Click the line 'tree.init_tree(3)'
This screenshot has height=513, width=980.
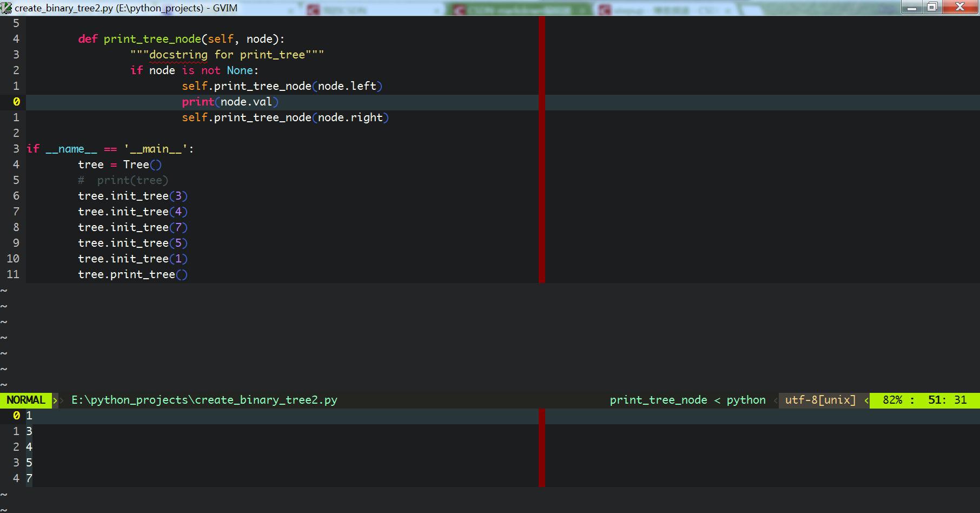pos(133,196)
